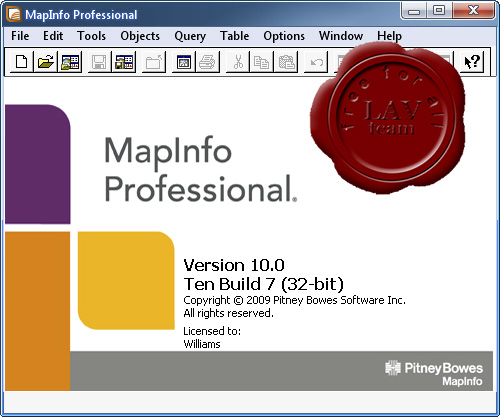Screen dimensions: 500x417
Task: Click the Paste clipboard icon
Action: pyautogui.click(x=286, y=62)
